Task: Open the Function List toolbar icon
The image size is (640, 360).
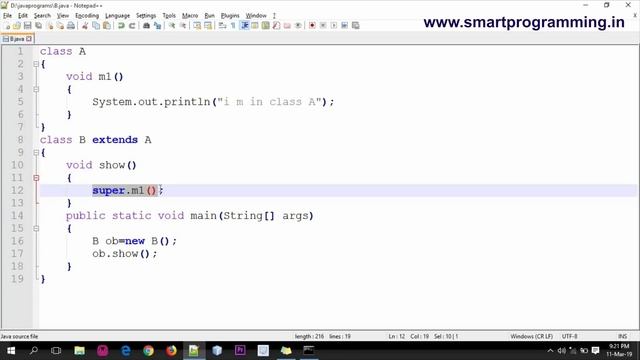Action: click(276, 26)
